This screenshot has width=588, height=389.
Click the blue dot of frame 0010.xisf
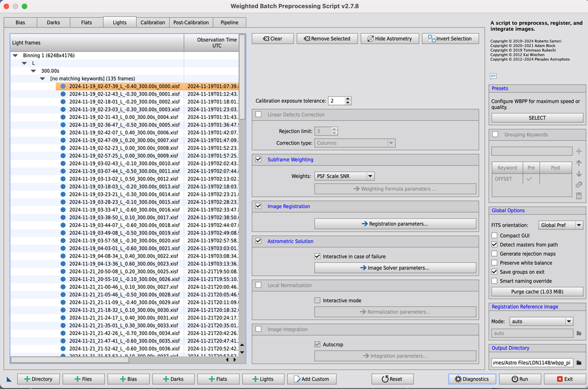click(63, 164)
